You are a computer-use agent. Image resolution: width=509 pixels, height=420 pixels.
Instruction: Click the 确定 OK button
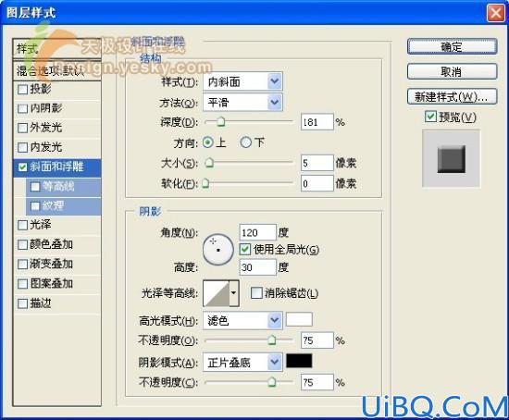click(452, 47)
